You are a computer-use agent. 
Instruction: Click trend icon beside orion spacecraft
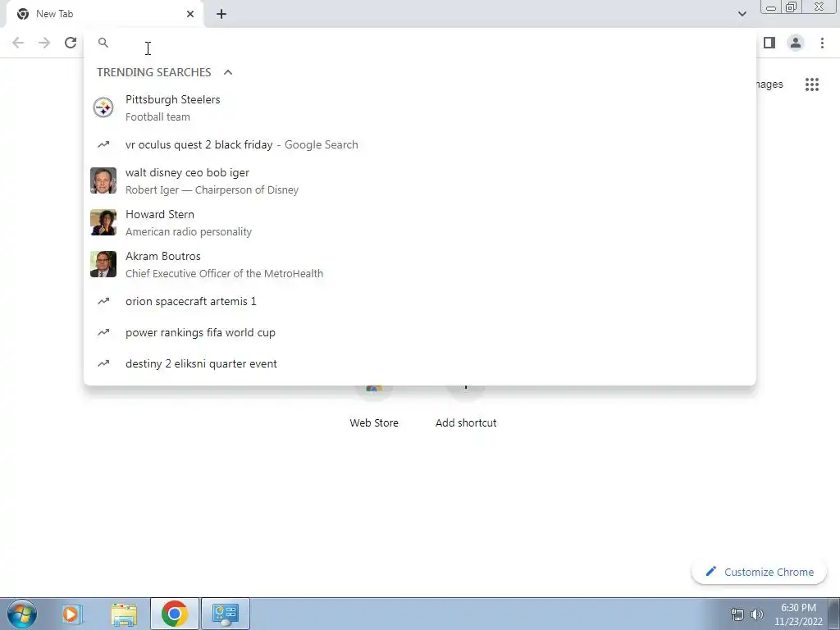[x=103, y=301]
